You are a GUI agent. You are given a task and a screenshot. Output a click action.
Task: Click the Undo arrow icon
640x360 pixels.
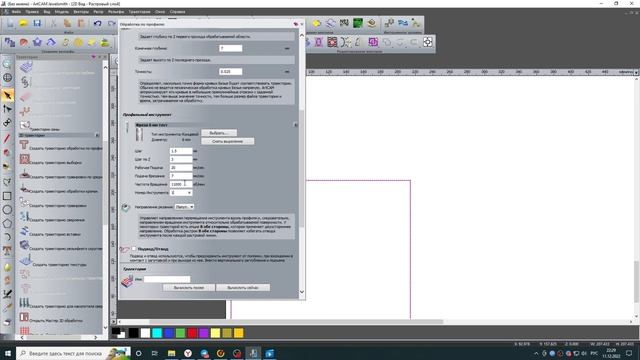(97, 23)
